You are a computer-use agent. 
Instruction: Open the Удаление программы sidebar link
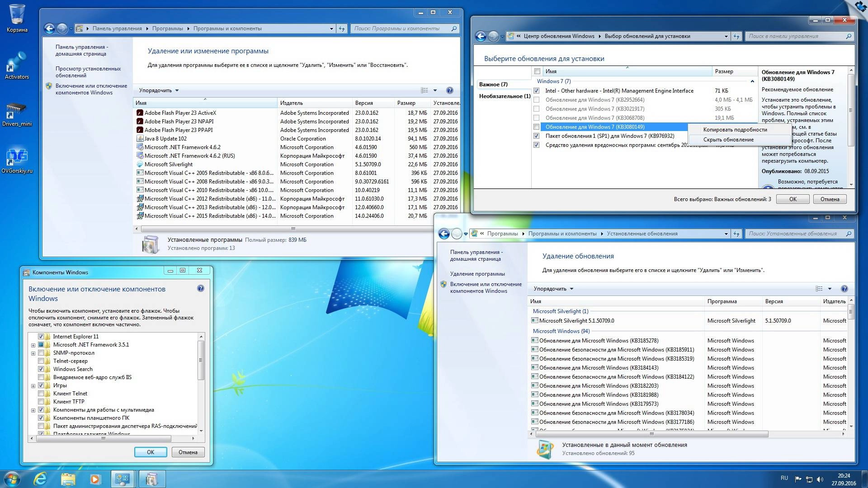pos(477,274)
